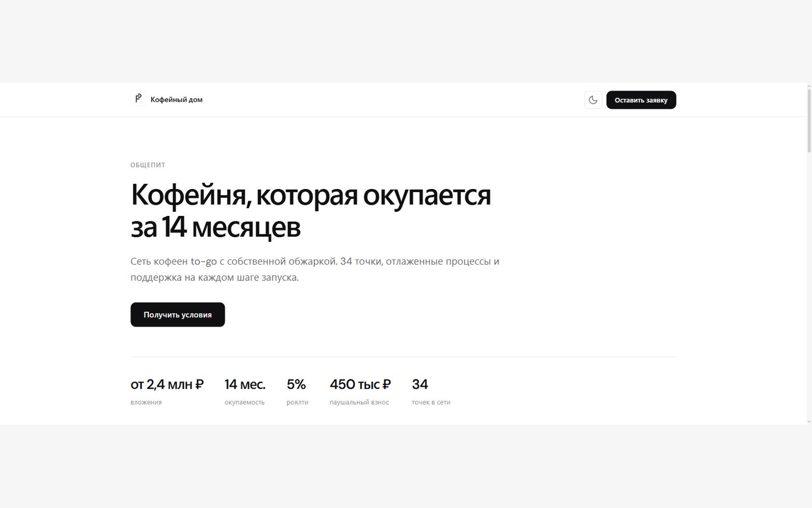Click the роялти label
Image resolution: width=812 pixels, height=508 pixels.
tap(297, 402)
